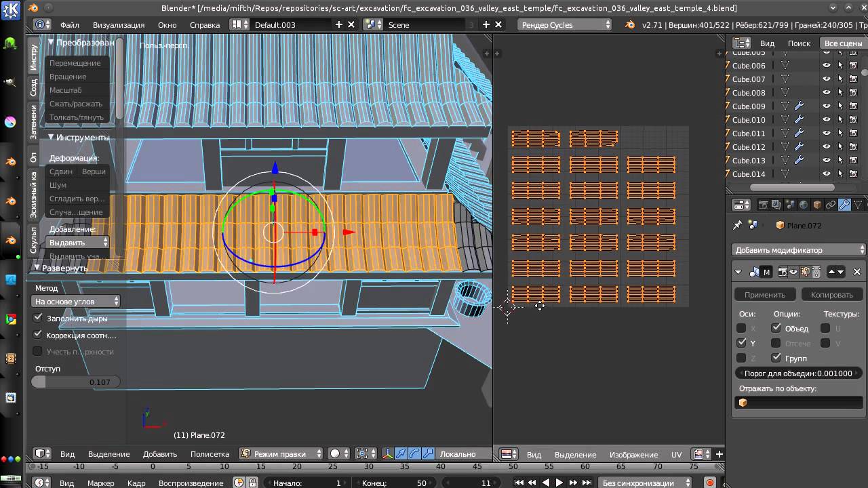Open the Constraints properties tab (chain icon)

(x=831, y=204)
